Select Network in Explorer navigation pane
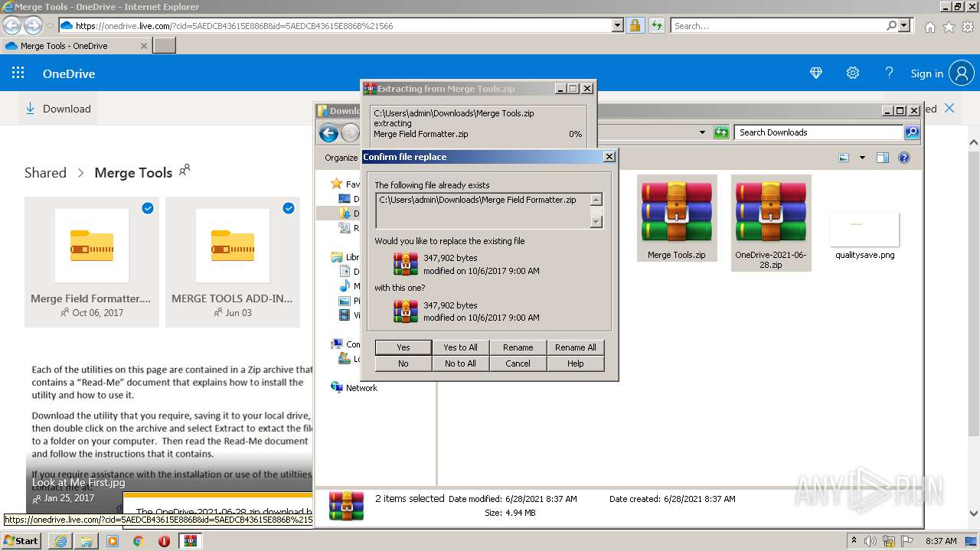The width and height of the screenshot is (980, 551). pyautogui.click(x=361, y=388)
